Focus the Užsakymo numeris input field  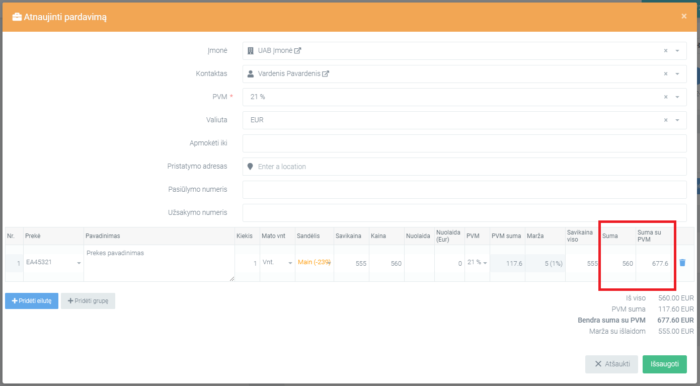coord(464,213)
